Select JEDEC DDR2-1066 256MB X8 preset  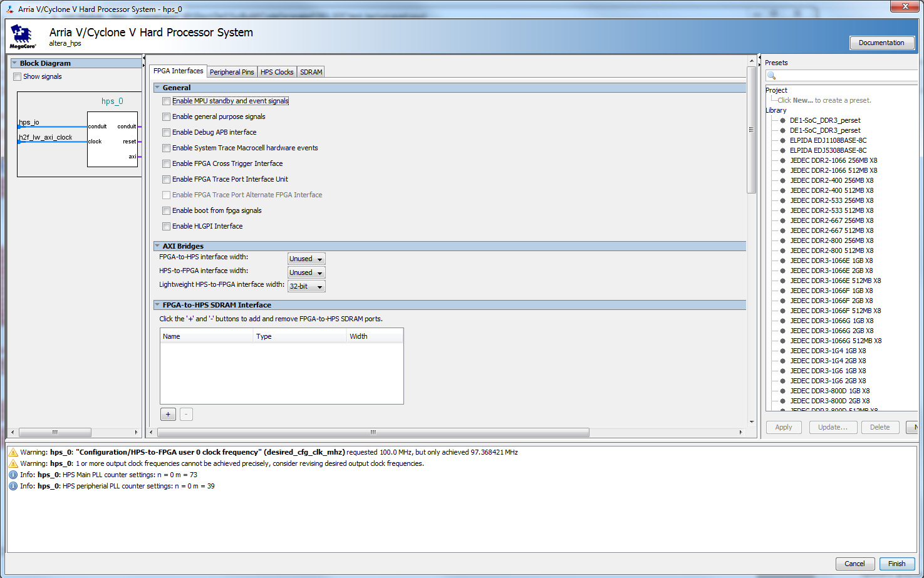click(833, 160)
